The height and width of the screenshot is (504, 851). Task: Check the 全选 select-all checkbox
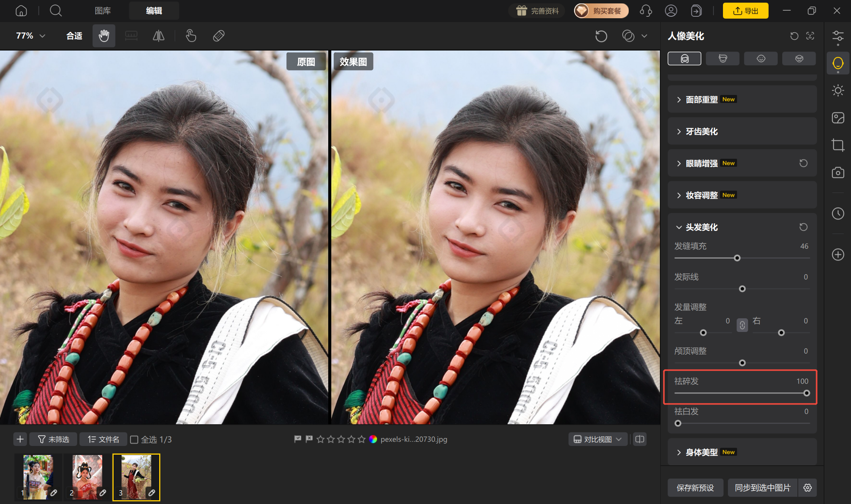point(134,439)
